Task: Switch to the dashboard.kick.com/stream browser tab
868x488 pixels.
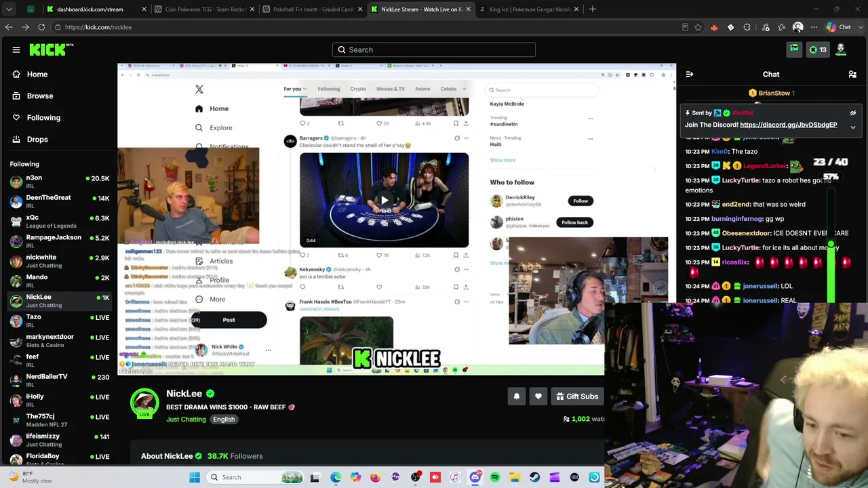Action: click(x=96, y=9)
